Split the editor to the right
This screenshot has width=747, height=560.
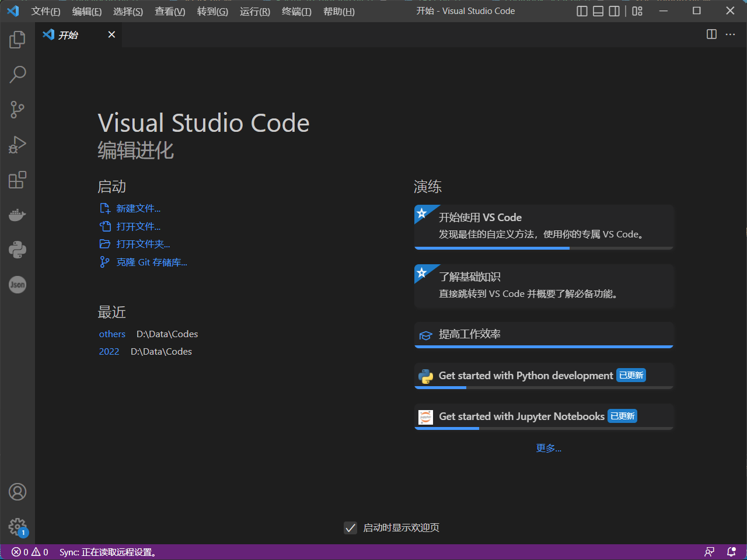(711, 34)
